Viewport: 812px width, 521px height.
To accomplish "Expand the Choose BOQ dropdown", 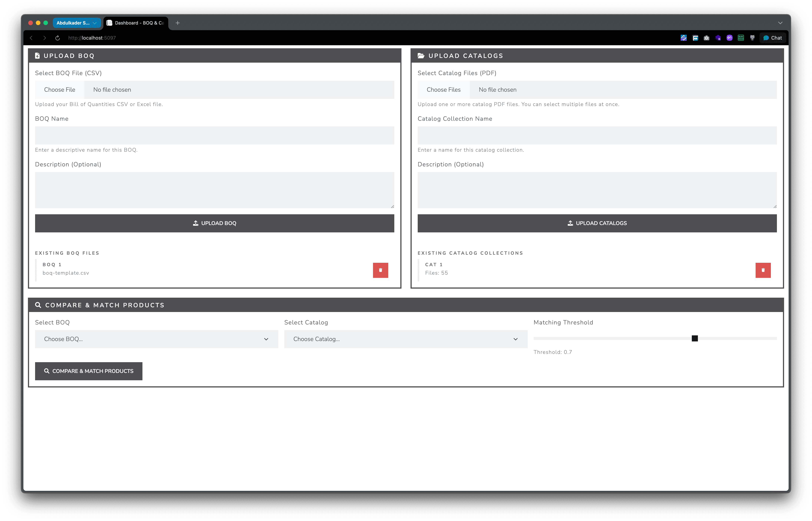I will (156, 339).
